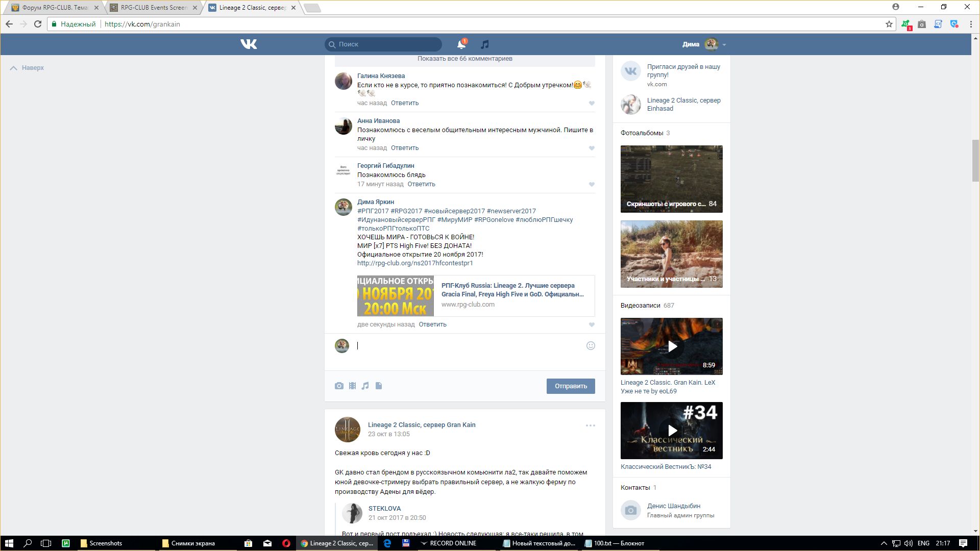Go to the VK logo home
Screen dimensions: 980x551
(249, 44)
